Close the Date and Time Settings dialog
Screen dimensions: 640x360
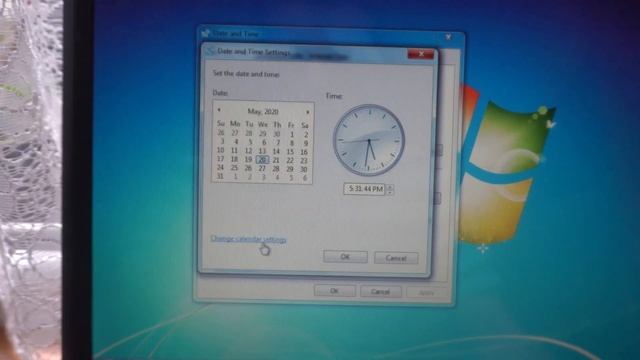click(420, 53)
